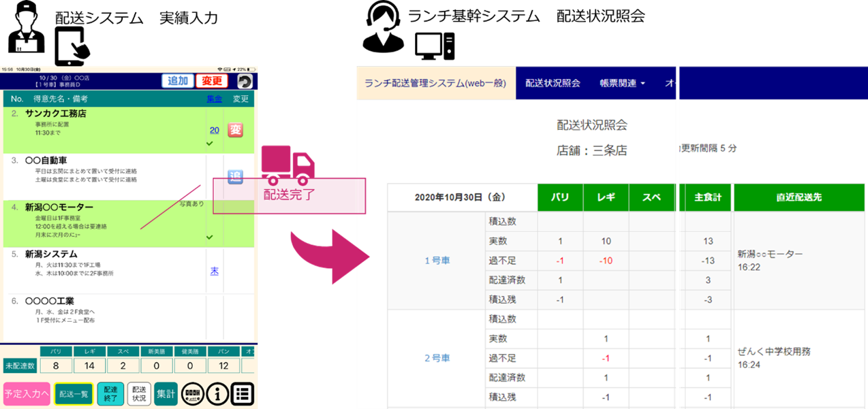Click the 新潟○○モーター 16:22 latest delivery cell

799,260
